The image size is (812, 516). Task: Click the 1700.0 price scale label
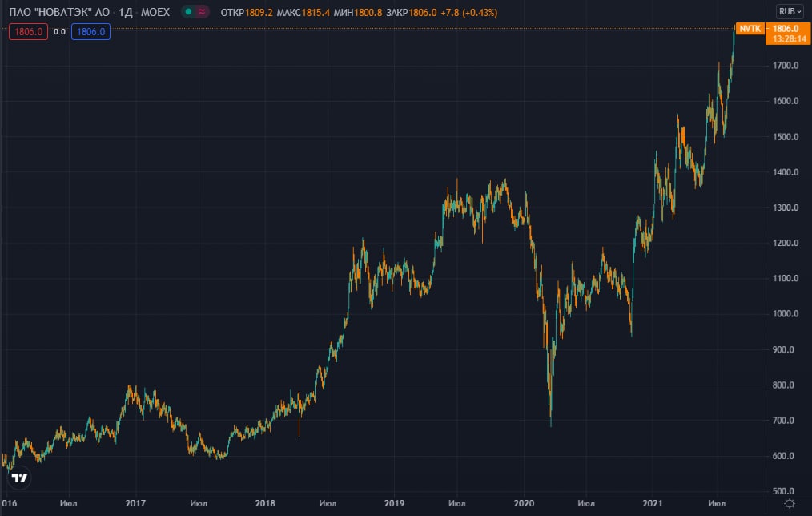pyautogui.click(x=786, y=66)
